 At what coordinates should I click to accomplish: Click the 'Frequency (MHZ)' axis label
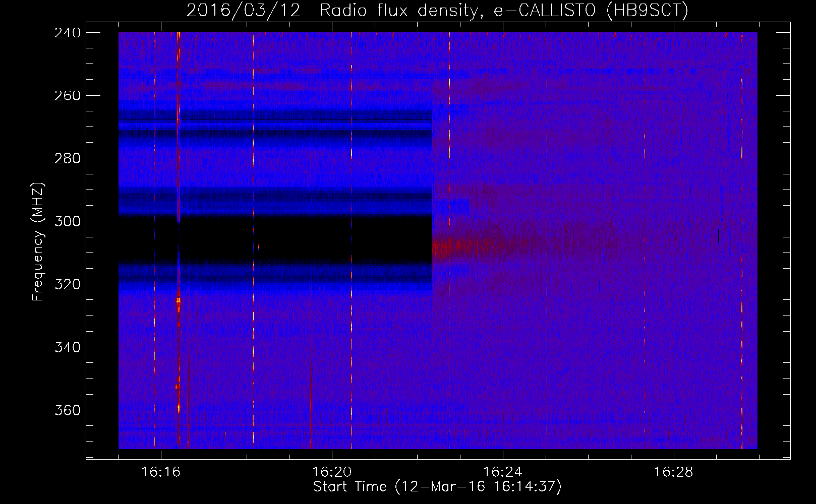pyautogui.click(x=38, y=241)
